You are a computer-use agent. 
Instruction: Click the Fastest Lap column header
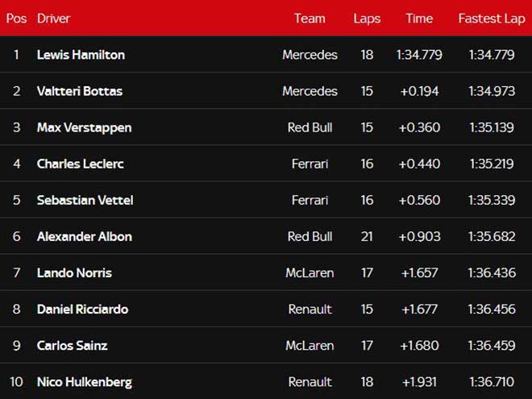coord(492,19)
